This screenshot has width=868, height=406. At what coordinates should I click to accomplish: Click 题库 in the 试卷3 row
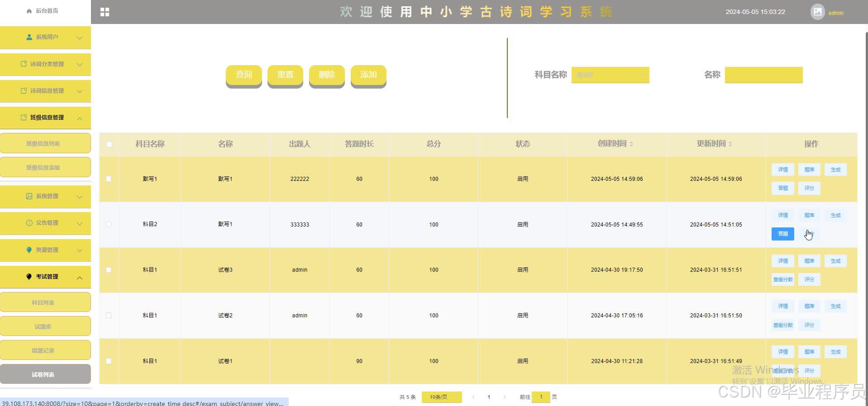point(809,261)
